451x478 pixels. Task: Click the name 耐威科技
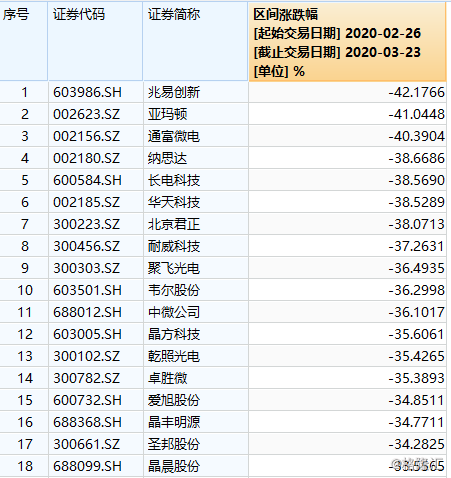click(x=174, y=246)
